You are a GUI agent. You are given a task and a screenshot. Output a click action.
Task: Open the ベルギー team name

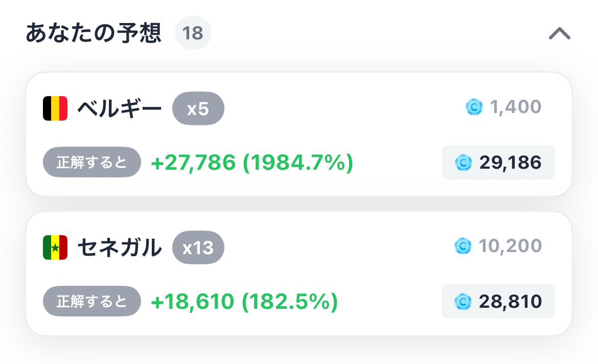[x=120, y=109]
